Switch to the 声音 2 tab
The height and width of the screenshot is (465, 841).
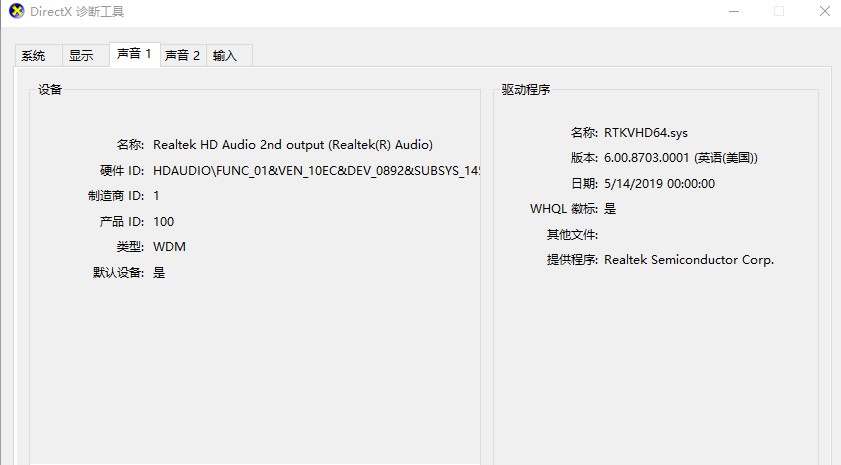pos(182,56)
